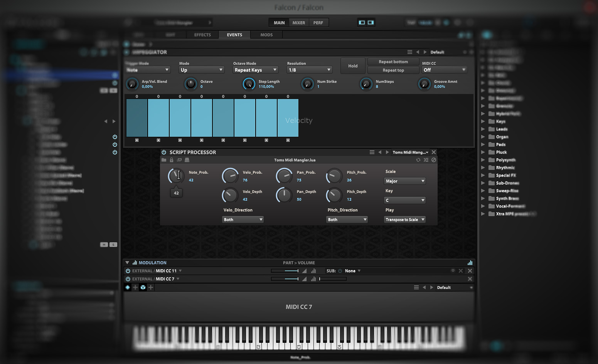
Task: Click the add modulation plus icon
Action: (x=135, y=287)
